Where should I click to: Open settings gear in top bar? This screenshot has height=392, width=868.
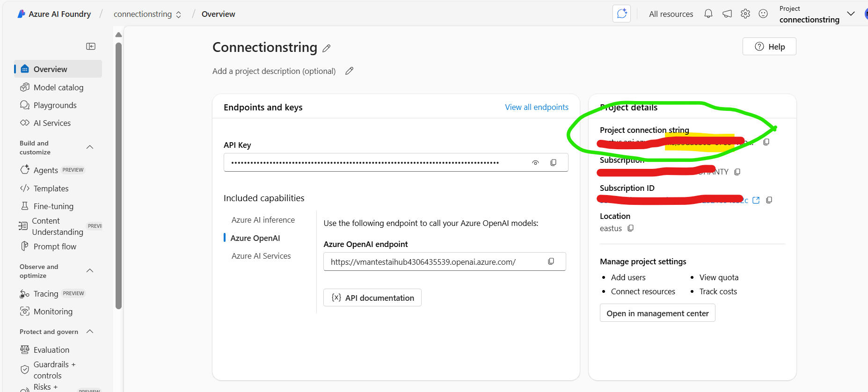coord(745,14)
